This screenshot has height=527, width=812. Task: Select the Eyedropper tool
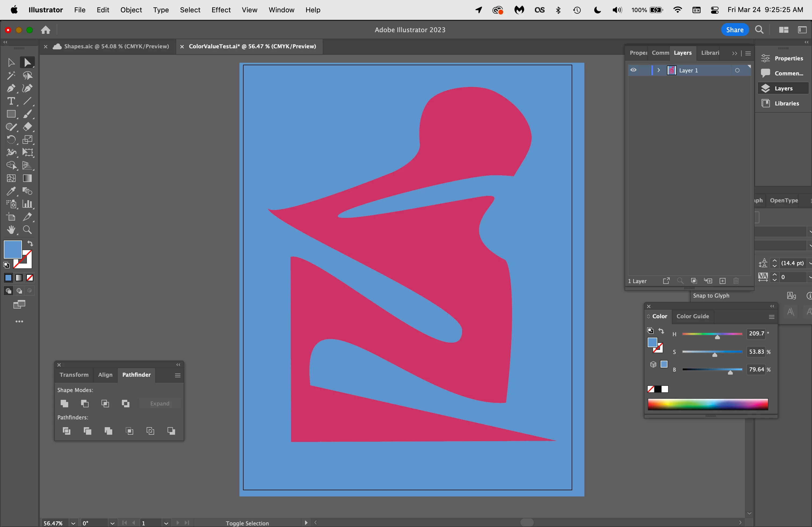10,191
